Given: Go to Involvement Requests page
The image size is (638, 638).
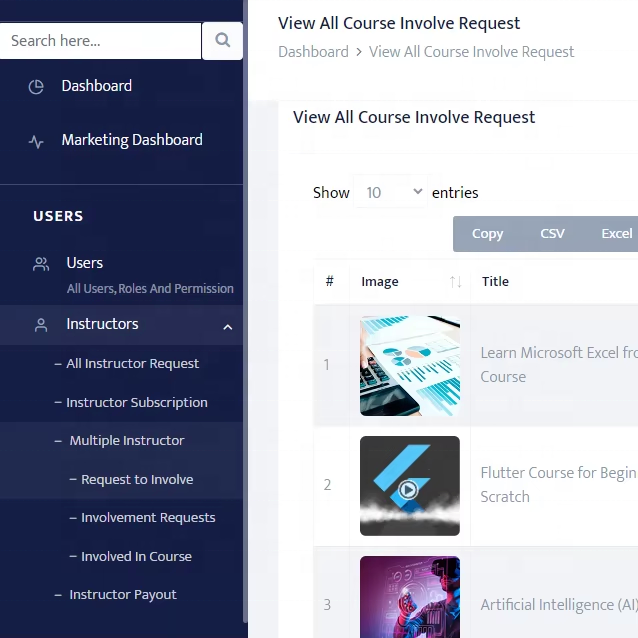Looking at the screenshot, I should coord(148,518).
